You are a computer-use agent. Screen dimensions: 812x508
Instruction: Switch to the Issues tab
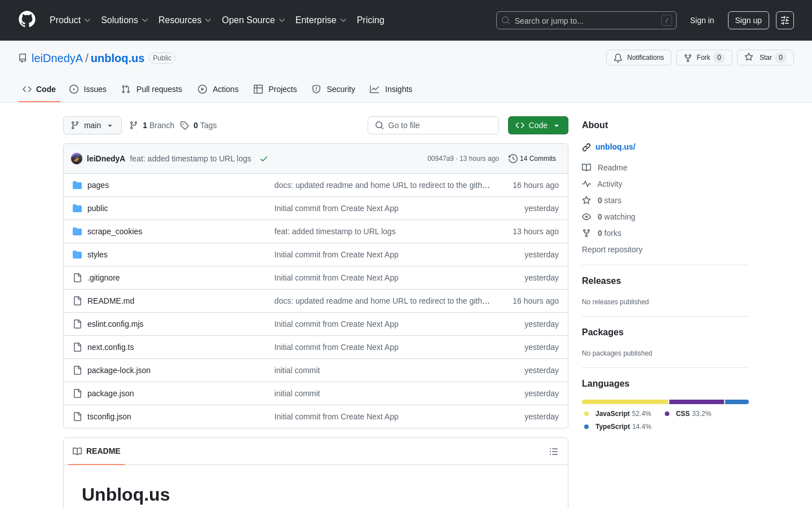(88, 89)
